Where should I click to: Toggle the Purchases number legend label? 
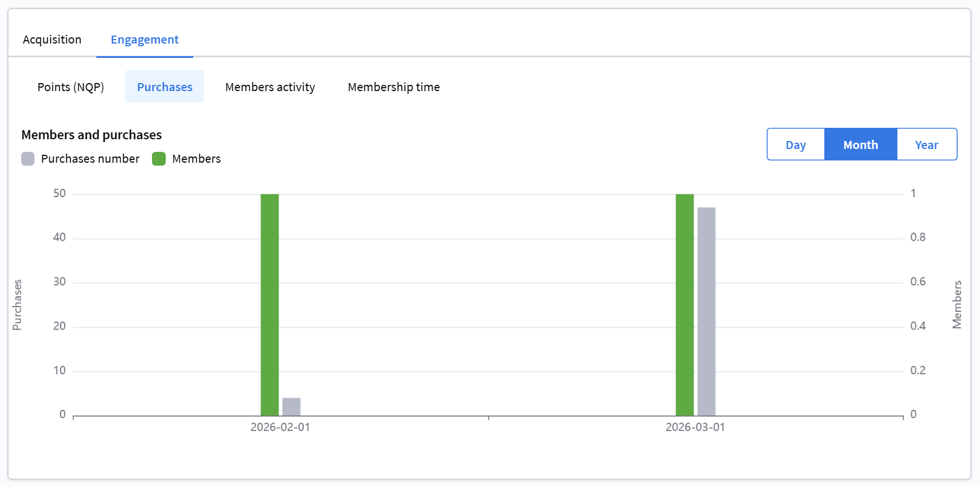coord(90,159)
